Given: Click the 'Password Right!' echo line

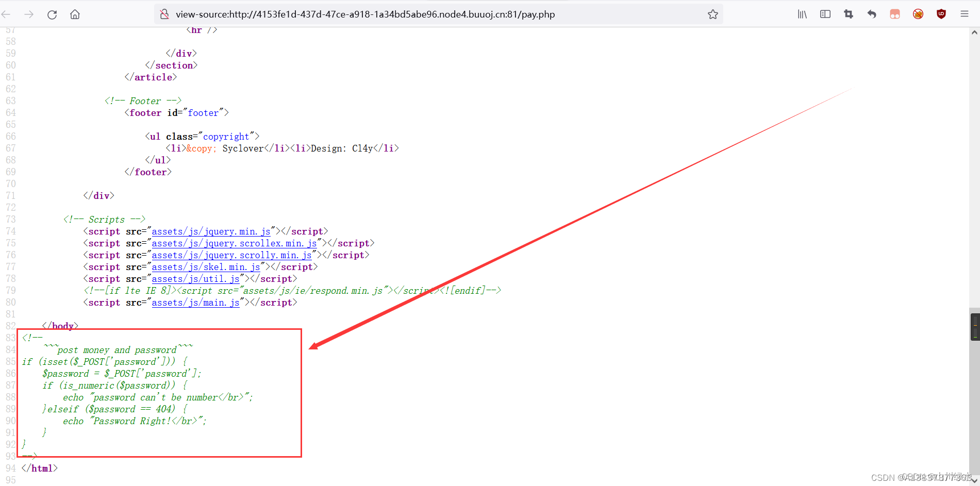Looking at the screenshot, I should [x=135, y=421].
